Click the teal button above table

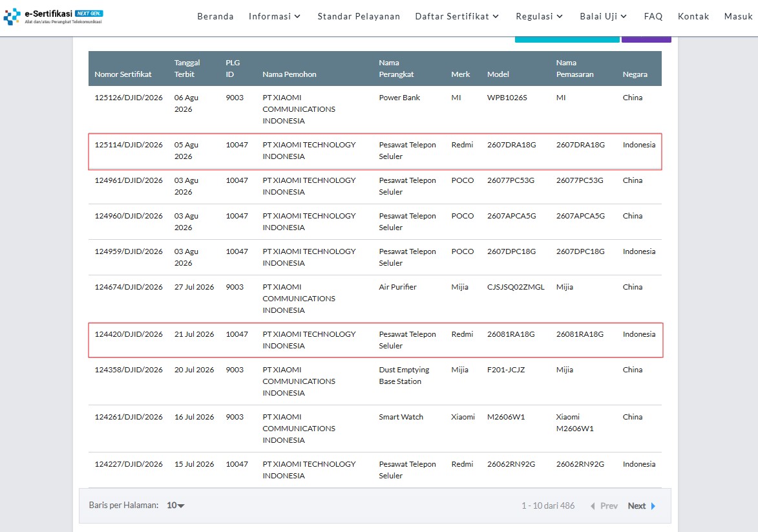click(567, 39)
